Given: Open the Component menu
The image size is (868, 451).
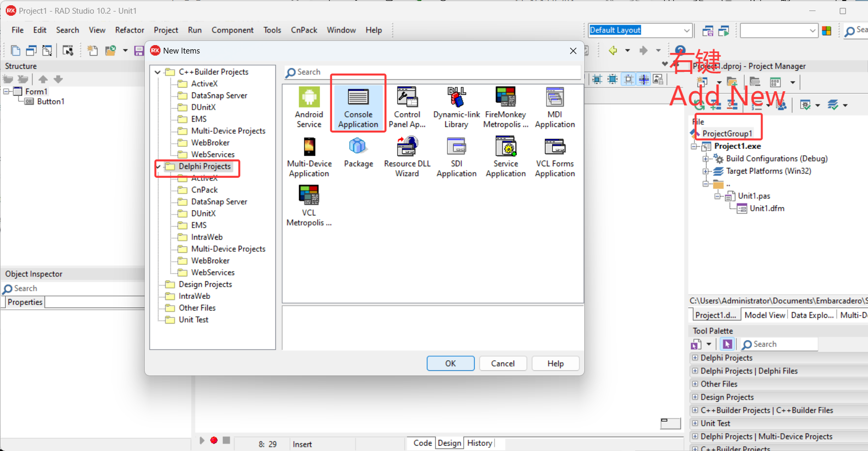Looking at the screenshot, I should pos(232,30).
